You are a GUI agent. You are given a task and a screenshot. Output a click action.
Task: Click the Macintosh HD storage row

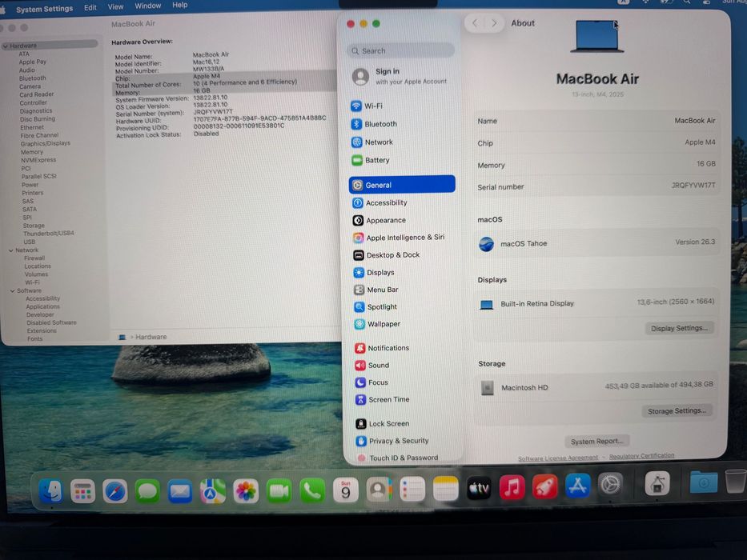pos(596,386)
